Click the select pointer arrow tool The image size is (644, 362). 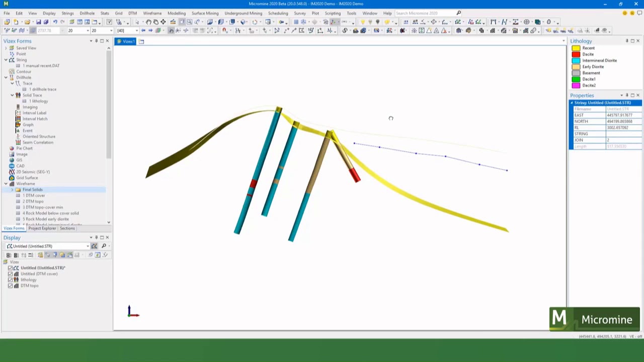click(137, 22)
